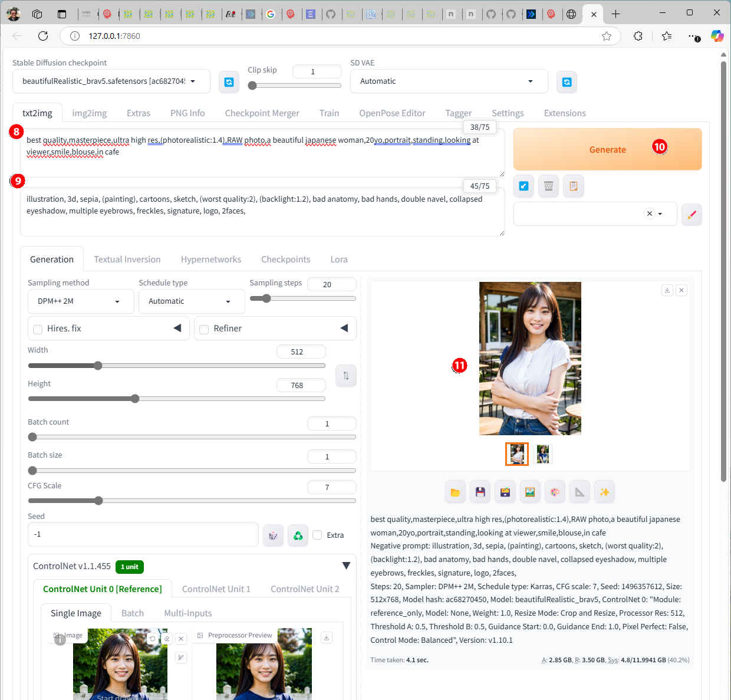This screenshot has width=731, height=700.
Task: Open the SD VAE dropdown
Action: point(448,81)
